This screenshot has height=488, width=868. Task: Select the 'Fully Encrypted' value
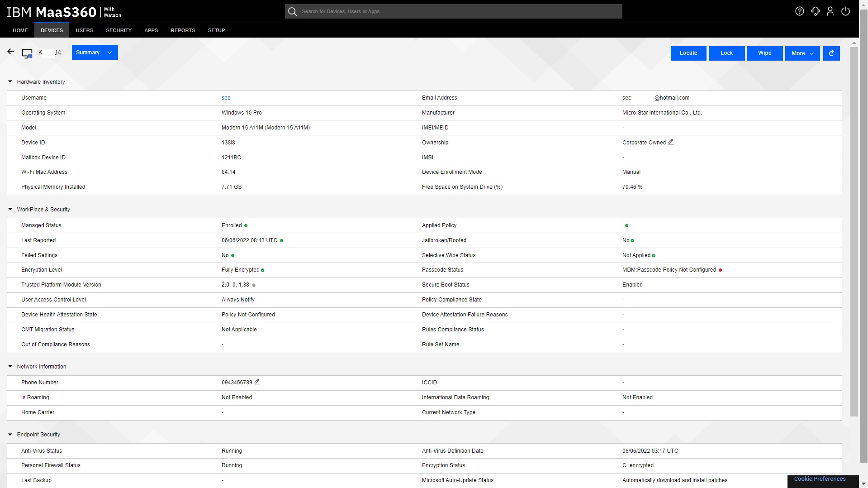click(x=240, y=270)
